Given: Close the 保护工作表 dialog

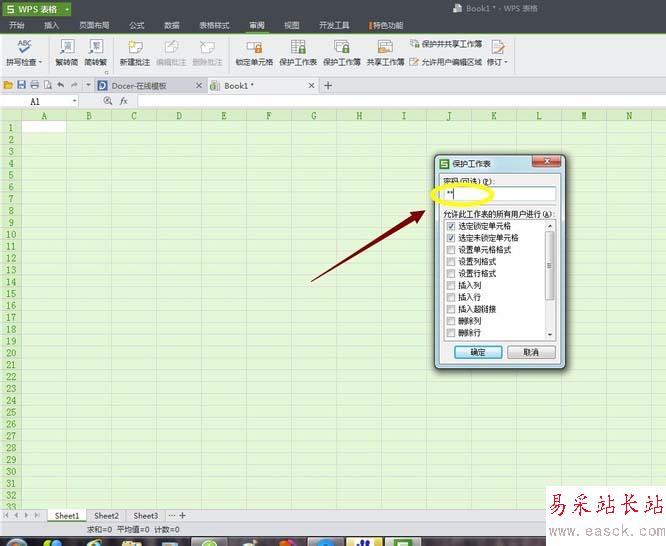Looking at the screenshot, I should pos(547,161).
